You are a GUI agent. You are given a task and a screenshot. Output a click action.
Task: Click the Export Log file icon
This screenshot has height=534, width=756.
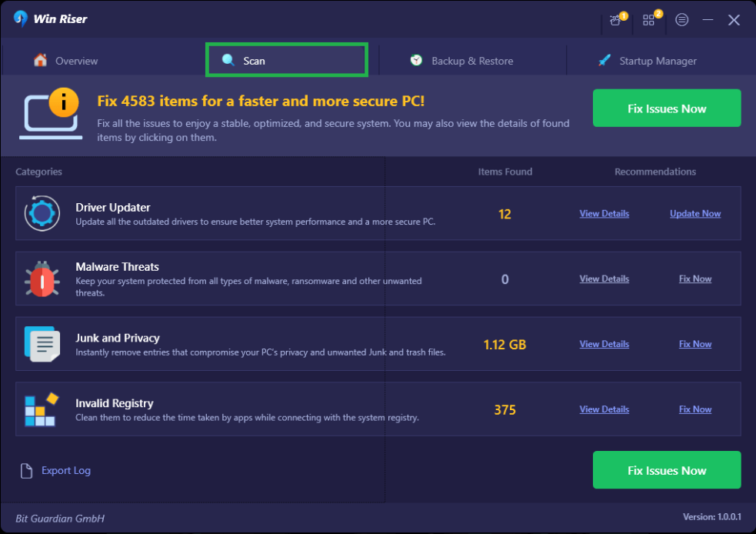pyautogui.click(x=27, y=471)
